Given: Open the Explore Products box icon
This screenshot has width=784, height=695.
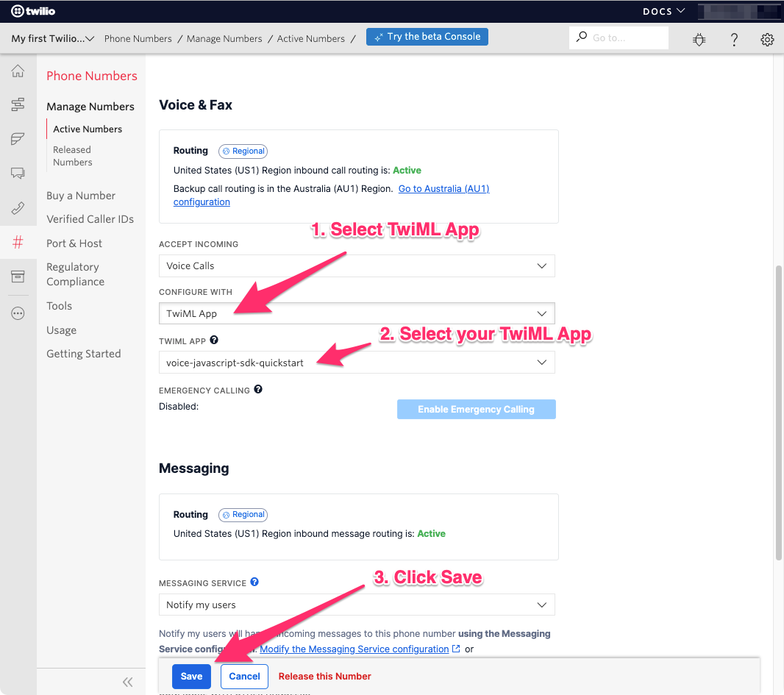Looking at the screenshot, I should 18,277.
